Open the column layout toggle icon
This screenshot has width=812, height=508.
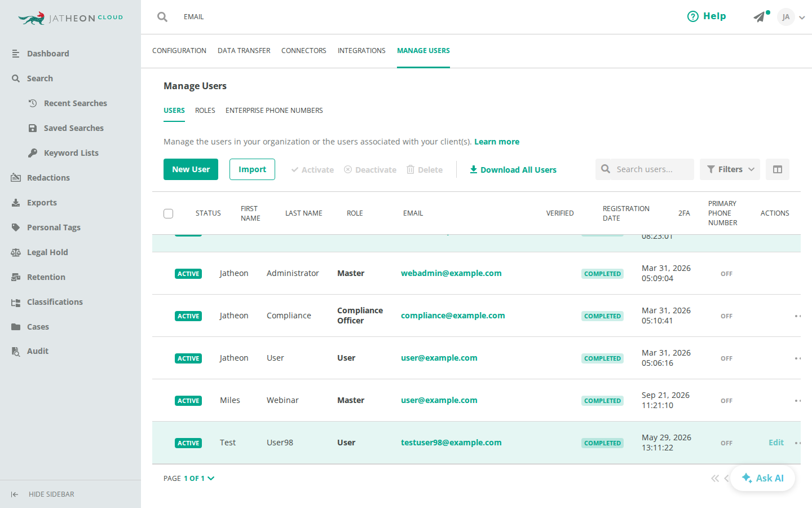tap(778, 169)
